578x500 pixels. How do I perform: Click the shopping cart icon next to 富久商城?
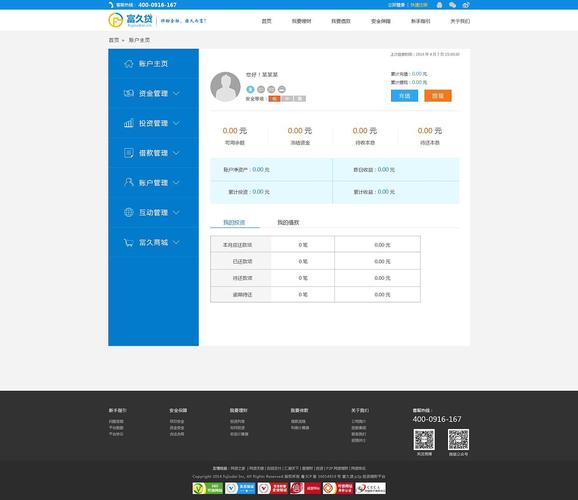click(129, 242)
